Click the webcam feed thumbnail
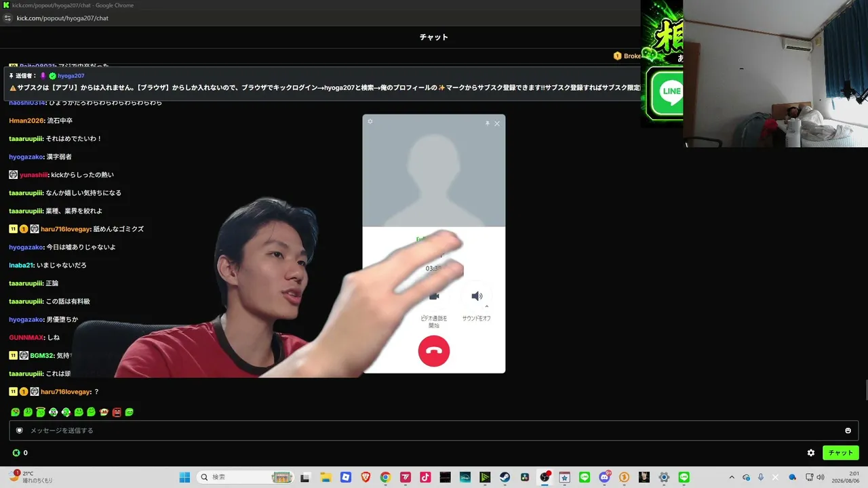The width and height of the screenshot is (868, 488). (775, 73)
